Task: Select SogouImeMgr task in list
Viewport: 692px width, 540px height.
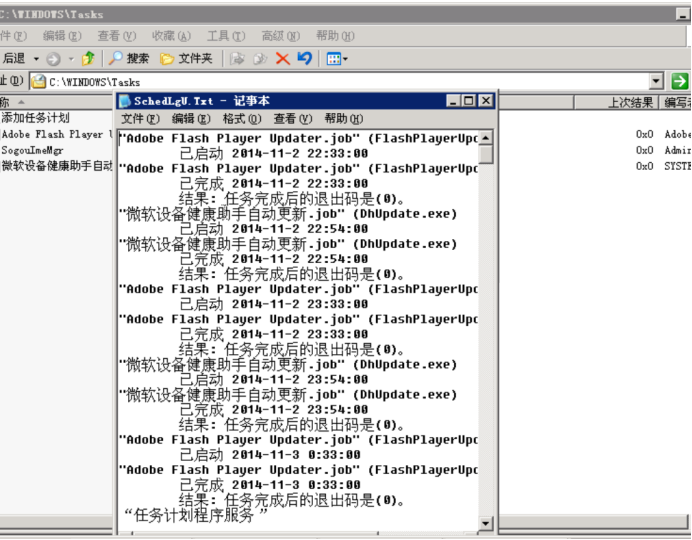Action: [x=32, y=150]
